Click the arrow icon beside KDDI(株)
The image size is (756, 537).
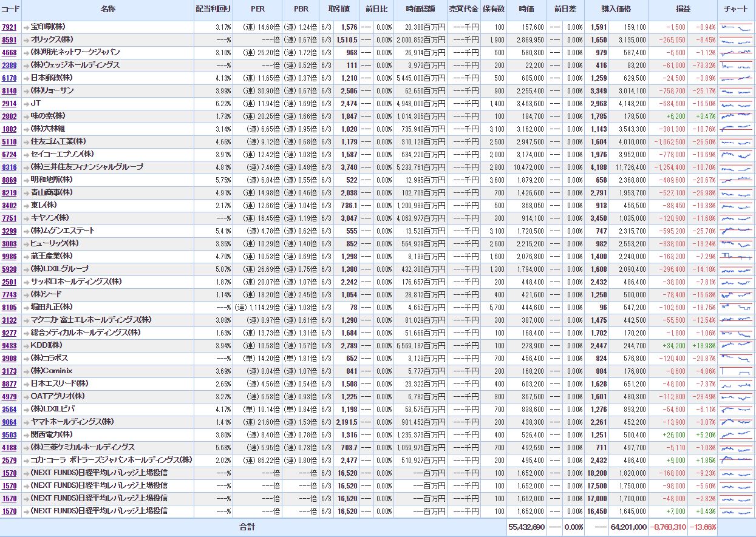[x=26, y=346]
